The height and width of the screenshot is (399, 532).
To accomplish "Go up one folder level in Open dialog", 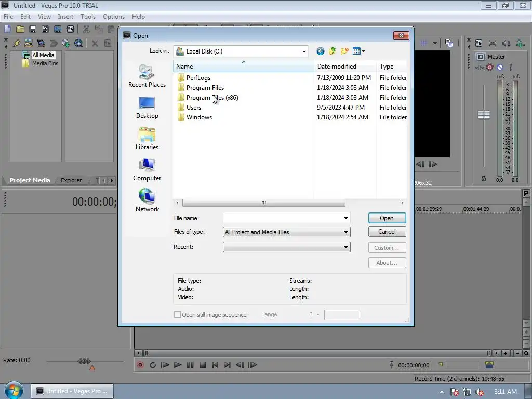I will 332,51.
